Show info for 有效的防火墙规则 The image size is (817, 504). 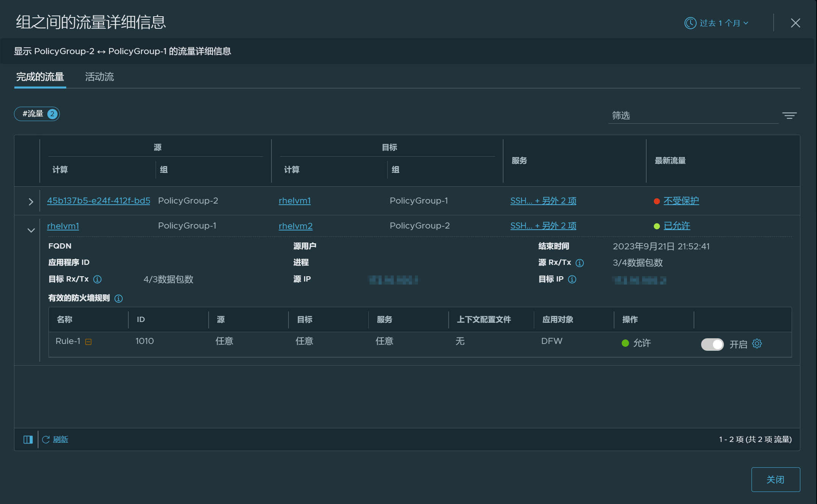[118, 299]
